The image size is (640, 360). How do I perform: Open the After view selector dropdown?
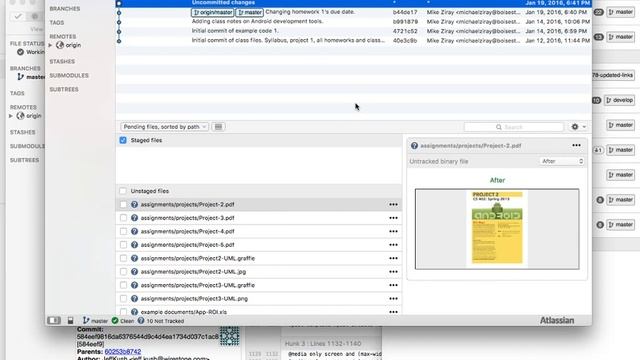[x=562, y=161]
